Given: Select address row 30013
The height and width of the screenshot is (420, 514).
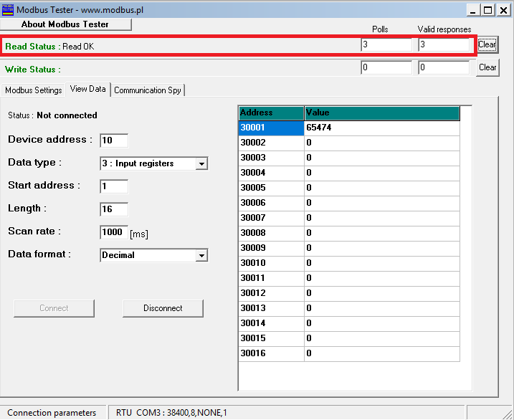Looking at the screenshot, I should point(272,309).
